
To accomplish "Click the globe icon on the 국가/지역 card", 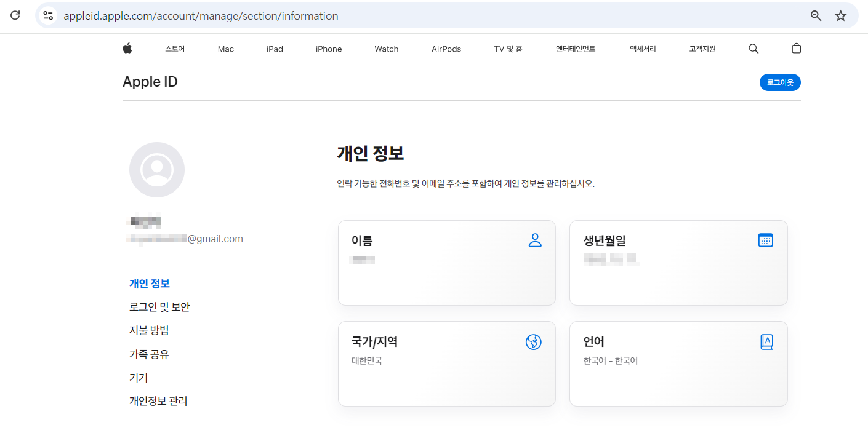I will click(534, 342).
